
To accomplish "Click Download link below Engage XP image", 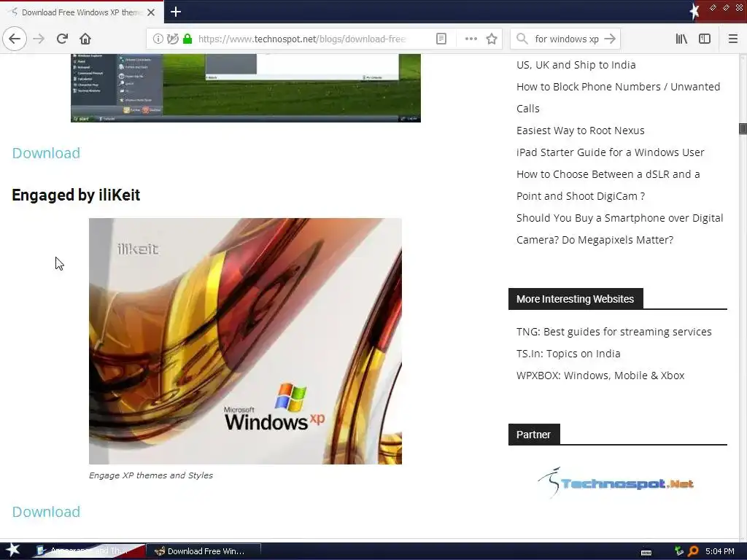I will [46, 511].
